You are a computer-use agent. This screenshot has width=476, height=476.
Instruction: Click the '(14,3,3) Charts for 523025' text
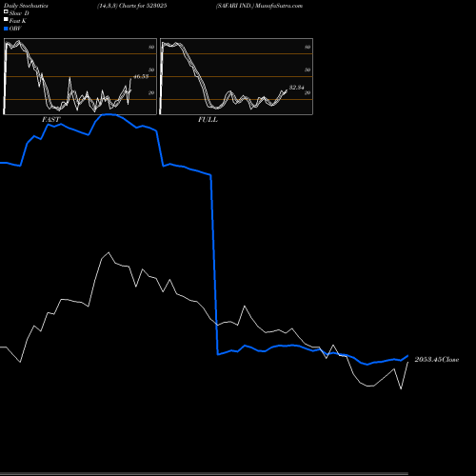point(132,6)
